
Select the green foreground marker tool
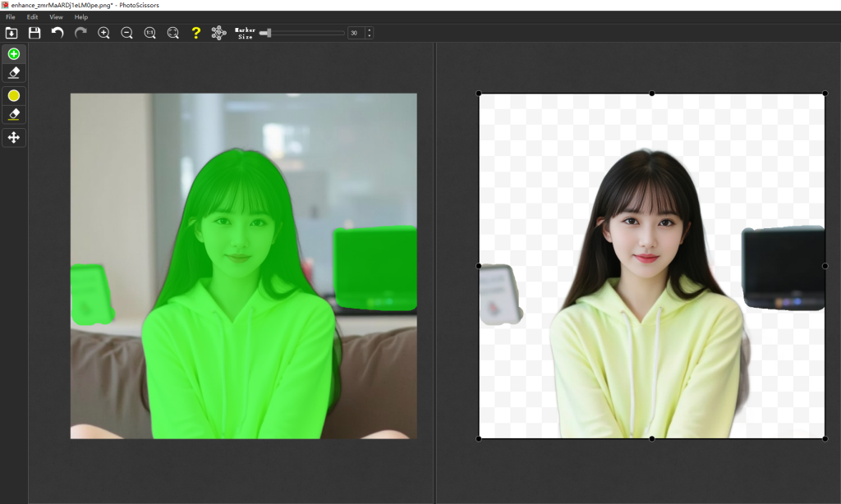click(x=13, y=53)
